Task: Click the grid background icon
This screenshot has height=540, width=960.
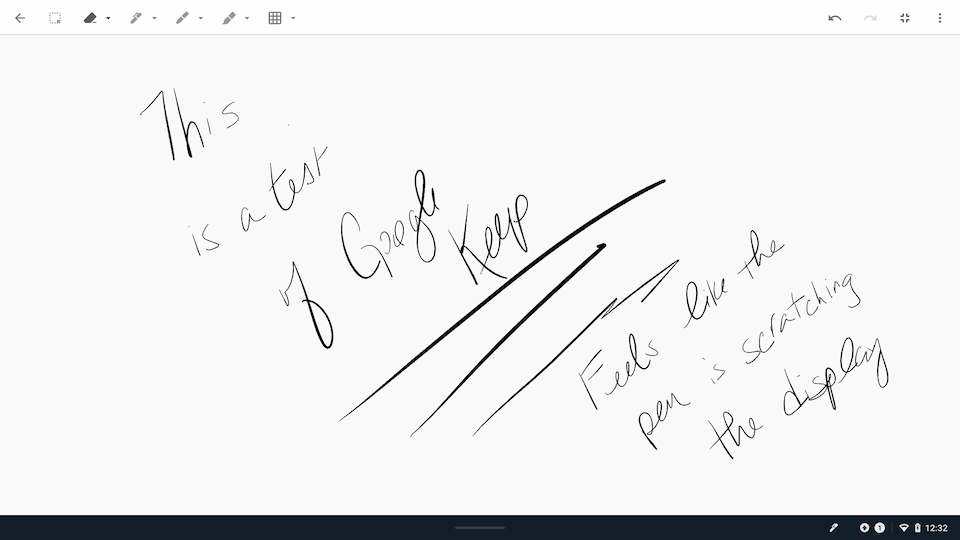Action: point(275,18)
